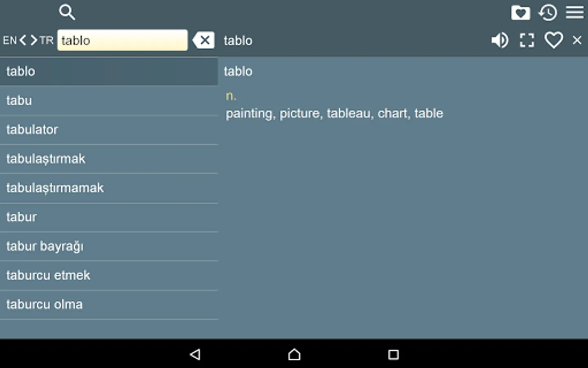Play pronunciation with the speaker icon
Image resolution: width=588 pixels, height=368 pixels.
point(499,40)
